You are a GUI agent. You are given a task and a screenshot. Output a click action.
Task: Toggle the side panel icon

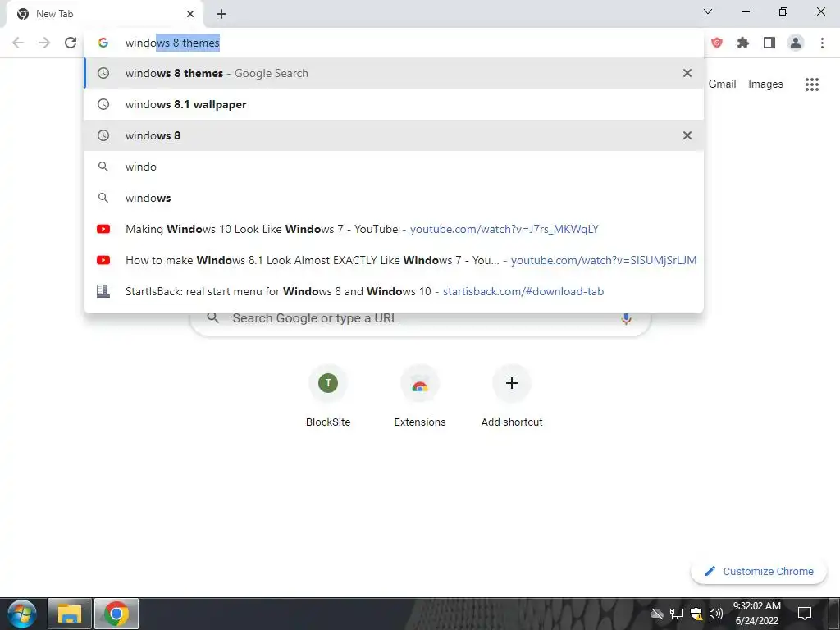pyautogui.click(x=769, y=43)
